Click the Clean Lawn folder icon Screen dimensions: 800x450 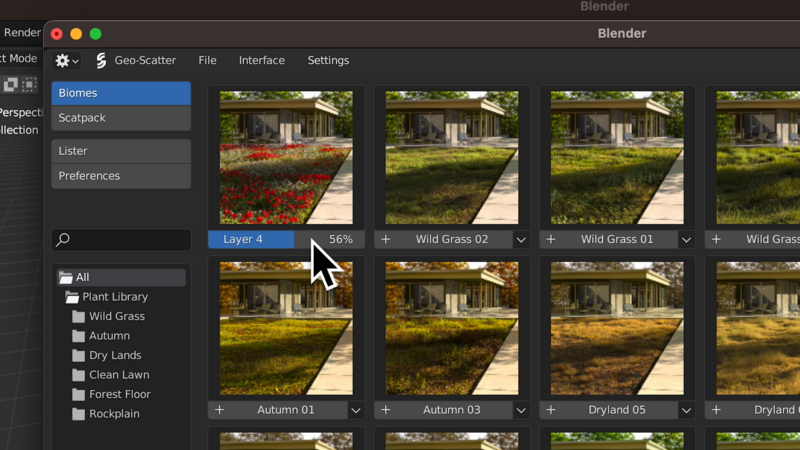pos(78,375)
